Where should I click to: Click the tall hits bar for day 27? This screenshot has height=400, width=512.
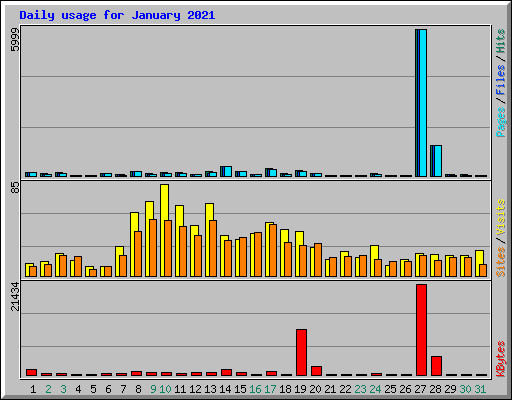(x=421, y=103)
